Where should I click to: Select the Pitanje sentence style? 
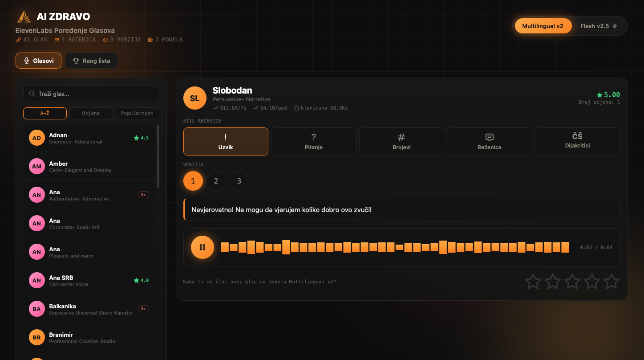[314, 141]
